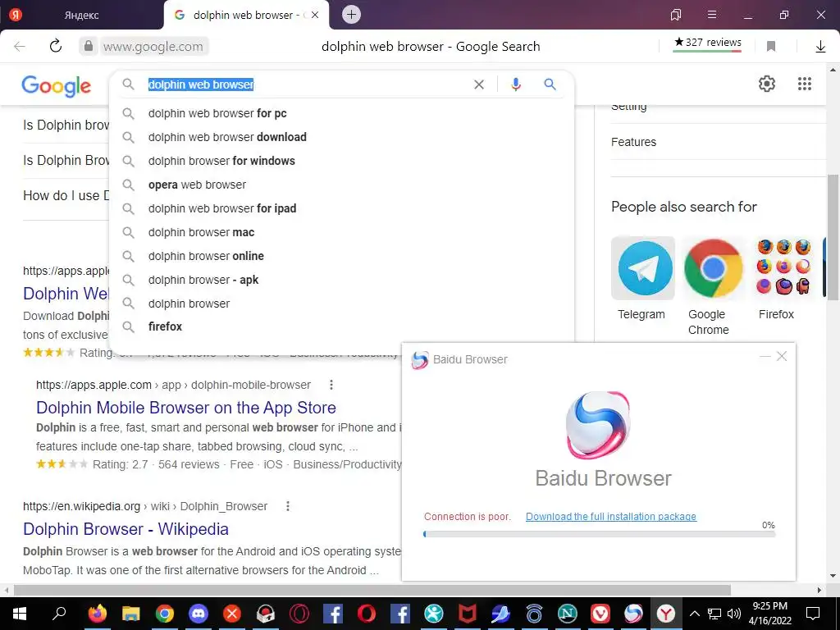Clear the search box with X
The height and width of the screenshot is (630, 840).
[479, 84]
